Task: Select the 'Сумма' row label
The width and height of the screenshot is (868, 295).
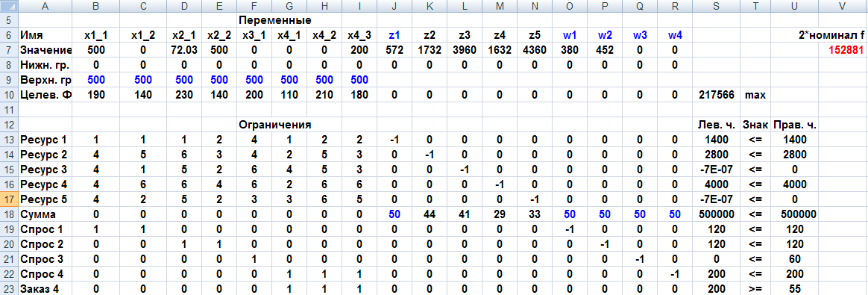Action: (x=44, y=214)
